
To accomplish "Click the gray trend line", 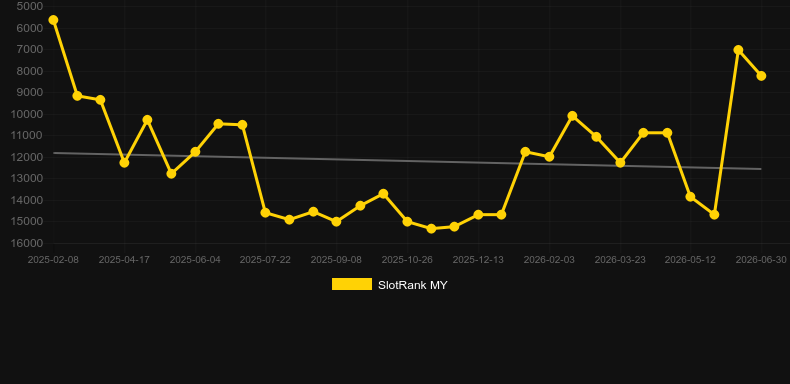I will (407, 161).
